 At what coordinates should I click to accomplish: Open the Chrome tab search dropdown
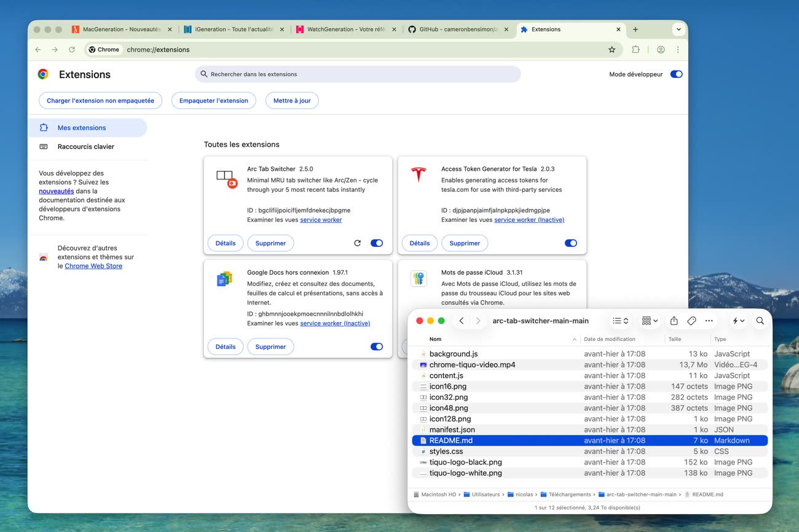(x=678, y=29)
